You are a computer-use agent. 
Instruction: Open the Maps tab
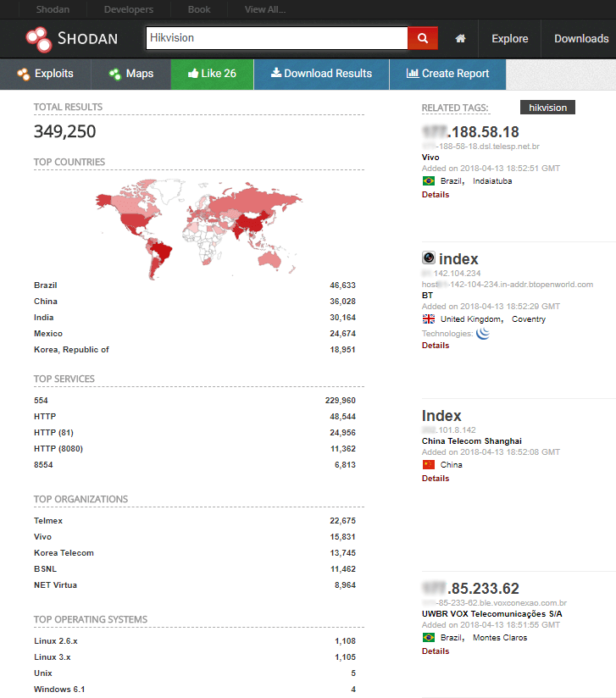click(131, 74)
